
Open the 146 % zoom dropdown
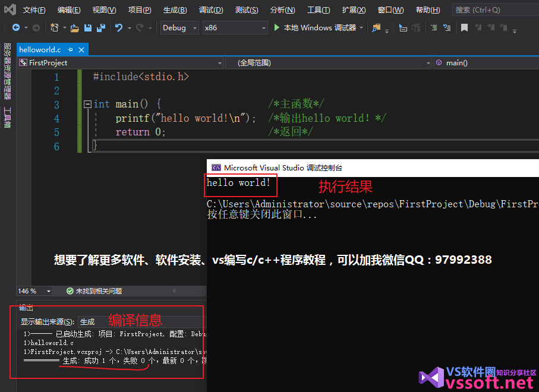coord(34,291)
